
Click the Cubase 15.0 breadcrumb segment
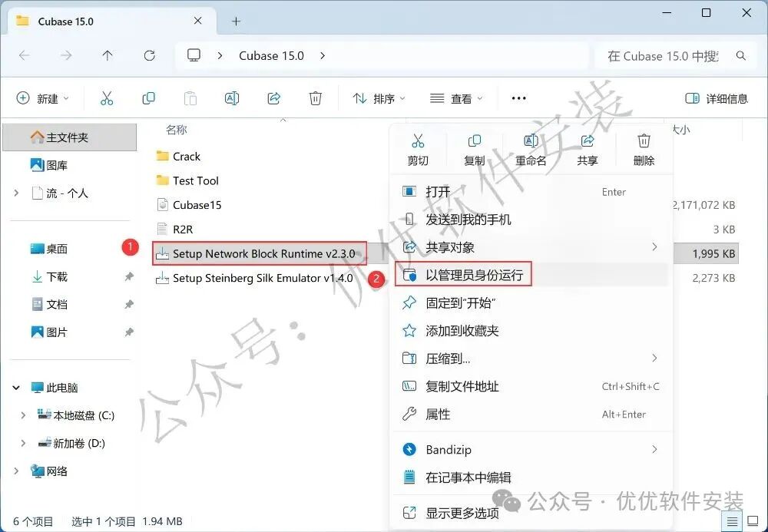click(271, 56)
